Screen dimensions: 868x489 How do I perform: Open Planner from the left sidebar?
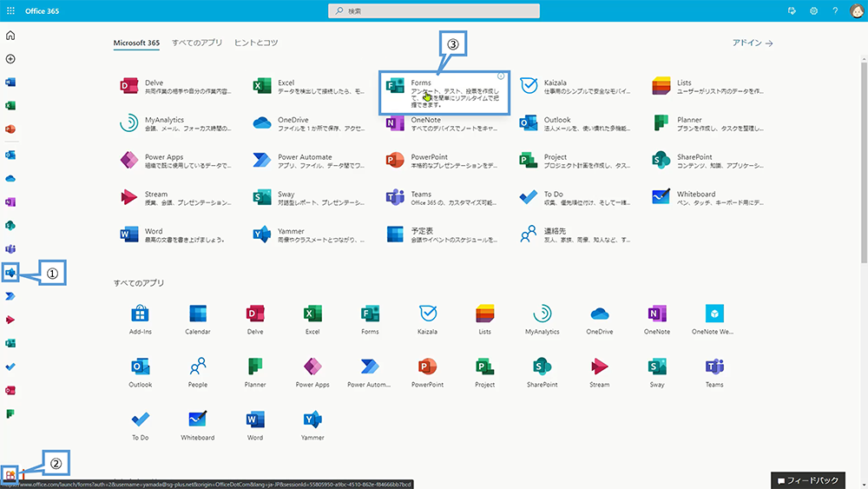coord(10,413)
